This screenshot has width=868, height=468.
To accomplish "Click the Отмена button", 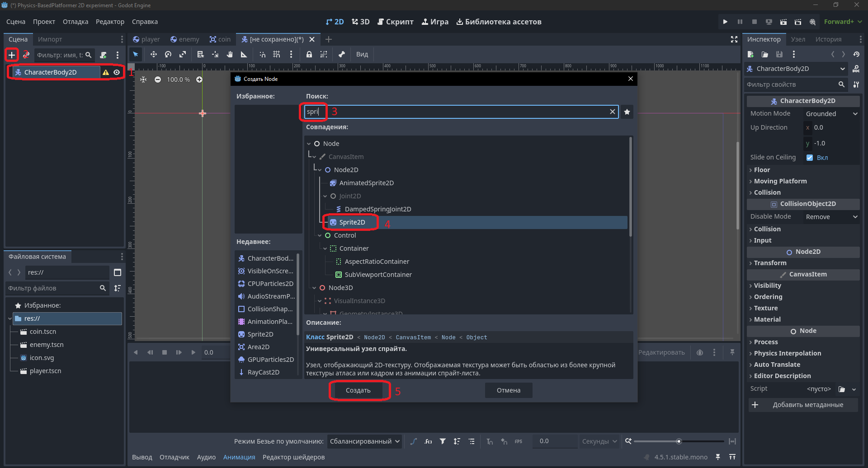I will (509, 390).
